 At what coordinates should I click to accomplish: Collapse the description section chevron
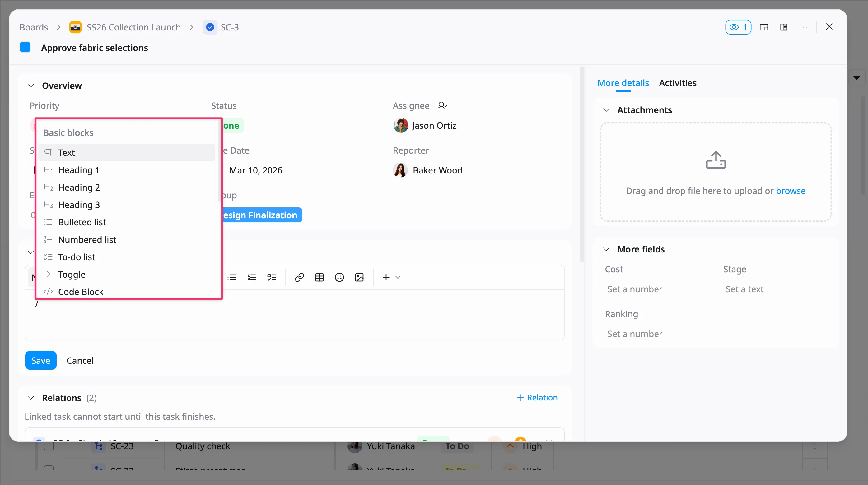(31, 252)
